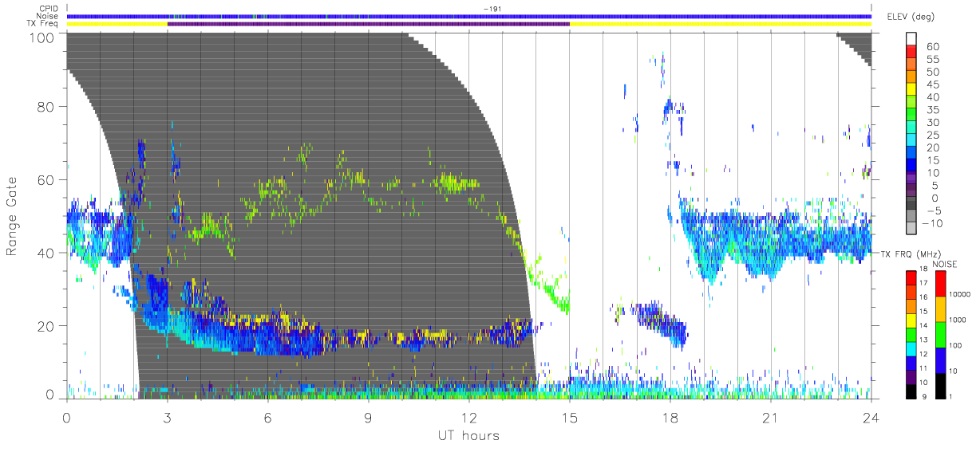
Task: Click the 11 label on TX FRQ colorbar
Action: (x=925, y=368)
